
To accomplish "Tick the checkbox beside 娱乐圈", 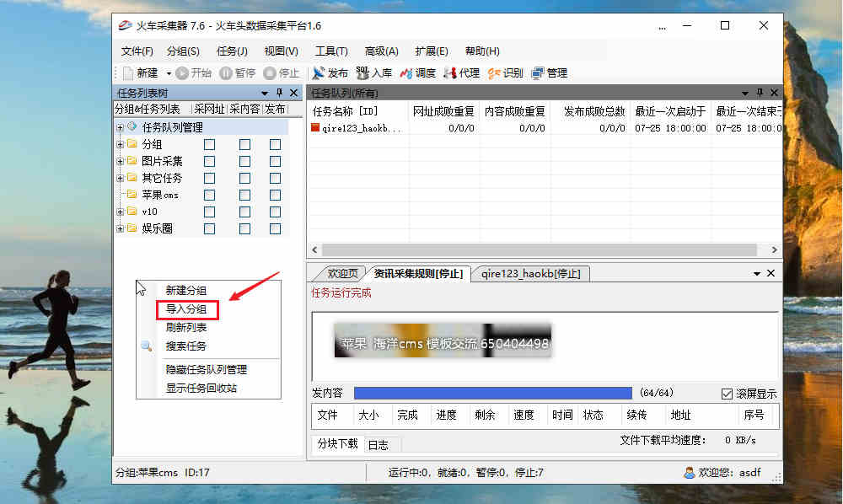I will point(209,228).
